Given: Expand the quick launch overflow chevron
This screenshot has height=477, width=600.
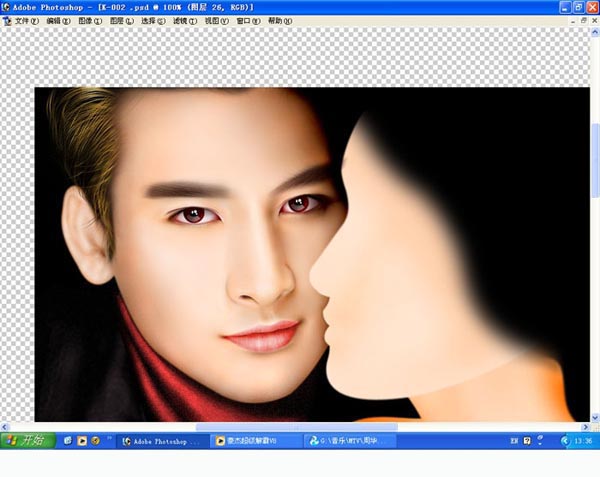Looking at the screenshot, I should pyautogui.click(x=109, y=438).
